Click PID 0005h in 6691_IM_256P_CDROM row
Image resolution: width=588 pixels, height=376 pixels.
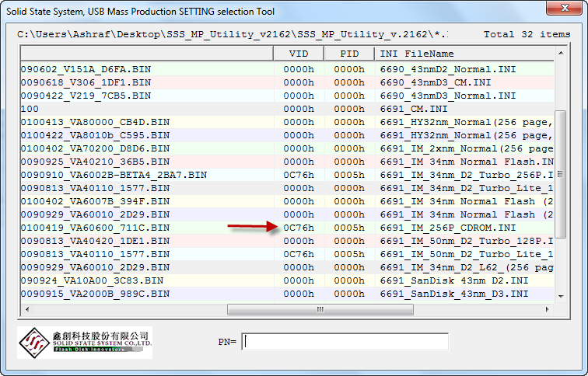point(349,228)
